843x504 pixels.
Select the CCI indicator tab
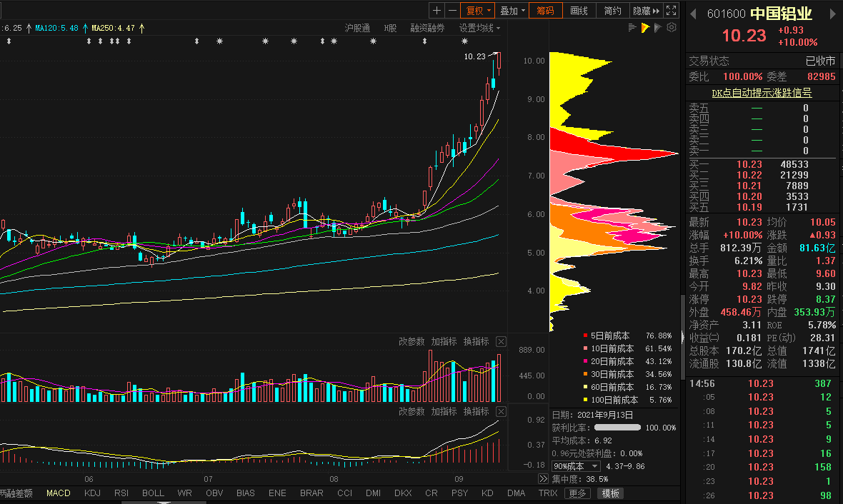[344, 493]
